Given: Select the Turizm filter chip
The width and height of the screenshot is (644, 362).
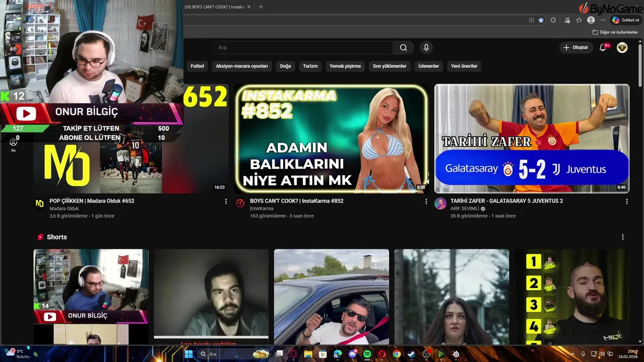Looking at the screenshot, I should pyautogui.click(x=310, y=66).
